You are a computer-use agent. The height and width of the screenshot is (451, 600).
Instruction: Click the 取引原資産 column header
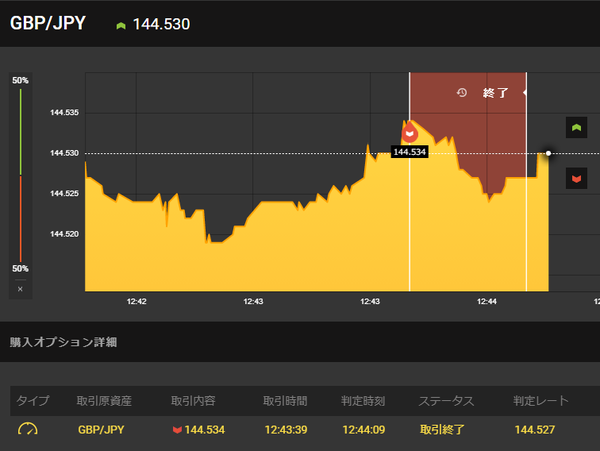pos(104,401)
